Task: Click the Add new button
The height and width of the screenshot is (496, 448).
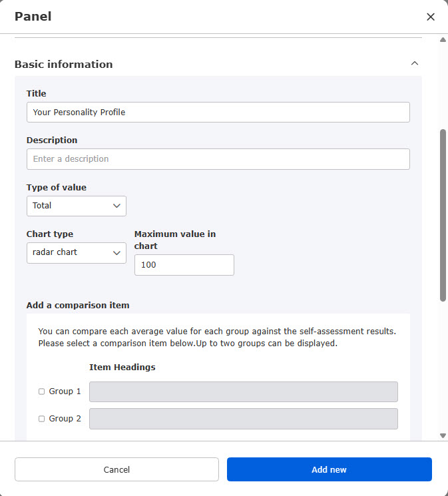Action: (329, 469)
